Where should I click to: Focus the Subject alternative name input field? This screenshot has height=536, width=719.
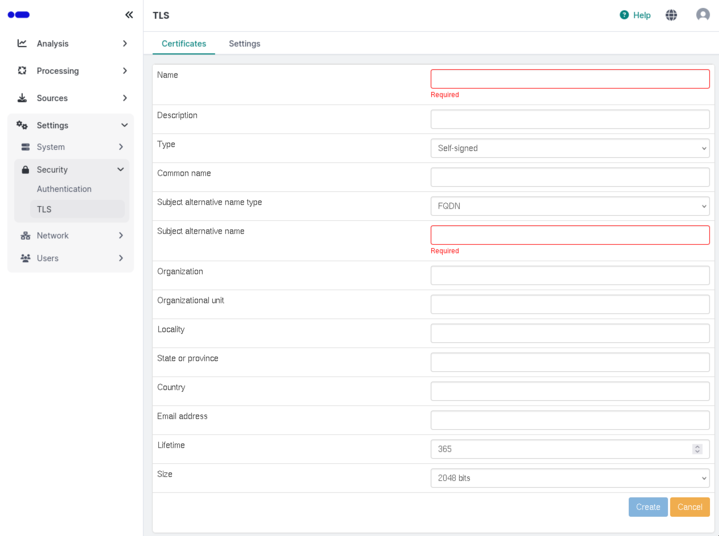tap(570, 235)
